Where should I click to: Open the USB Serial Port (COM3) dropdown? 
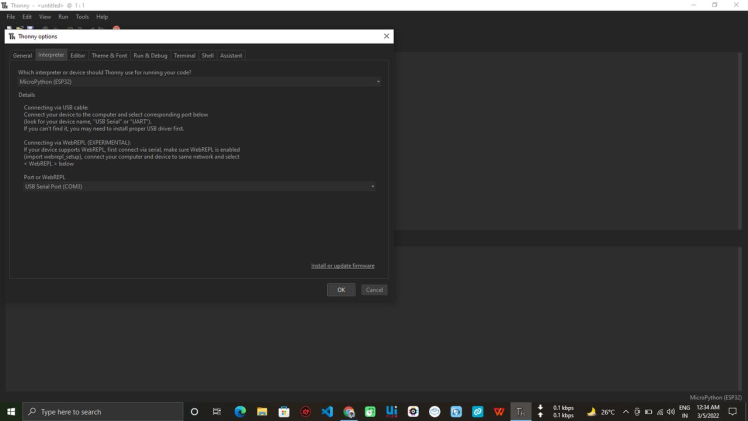pyautogui.click(x=199, y=186)
